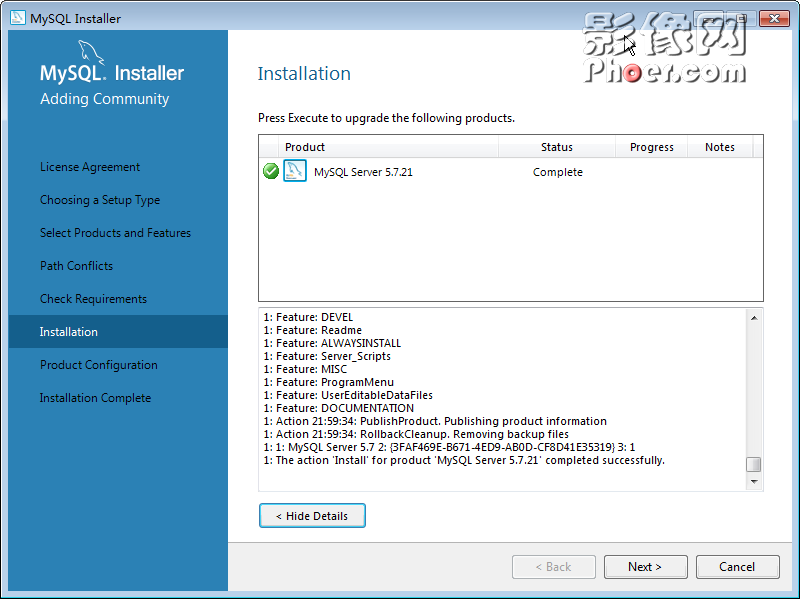Click the 'Press Execute to upgrade' instruction text
This screenshot has height=599, width=800.
(386, 118)
